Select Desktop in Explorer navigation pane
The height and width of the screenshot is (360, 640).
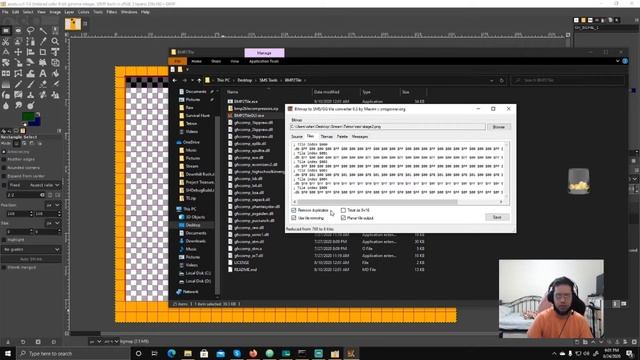[x=193, y=225]
